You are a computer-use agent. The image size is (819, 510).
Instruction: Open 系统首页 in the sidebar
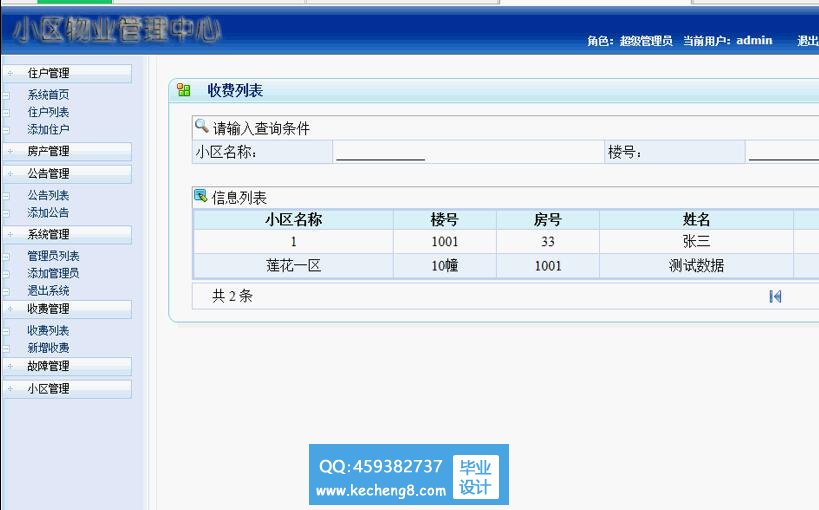click(48, 95)
